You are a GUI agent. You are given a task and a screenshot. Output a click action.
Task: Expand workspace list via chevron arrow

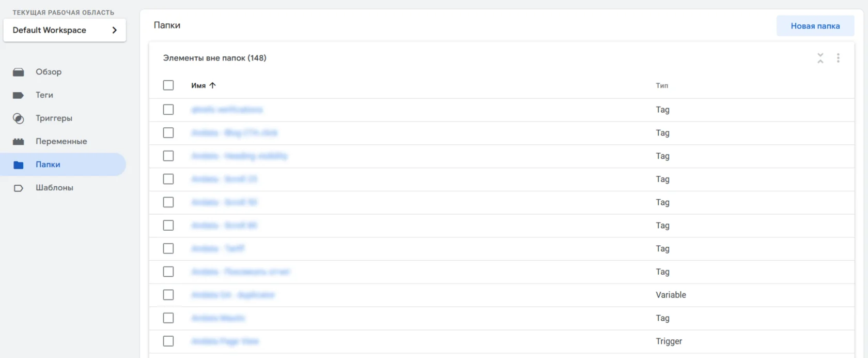(x=115, y=30)
